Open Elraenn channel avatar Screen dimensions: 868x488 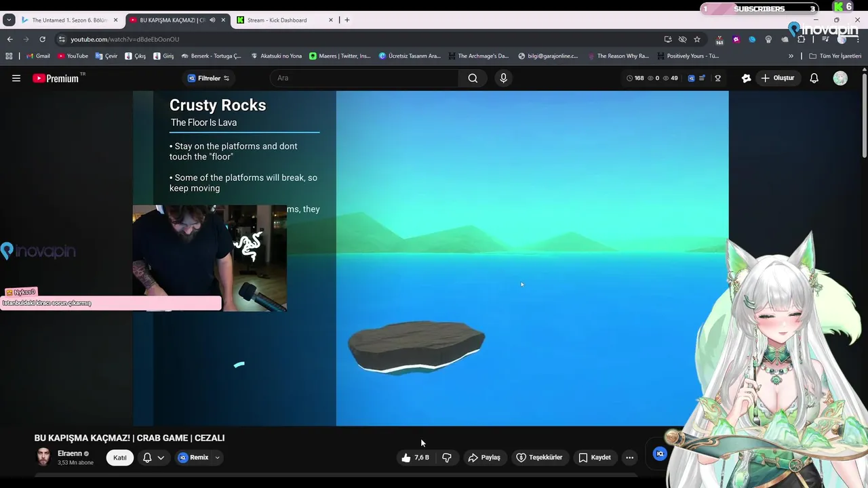coord(43,457)
